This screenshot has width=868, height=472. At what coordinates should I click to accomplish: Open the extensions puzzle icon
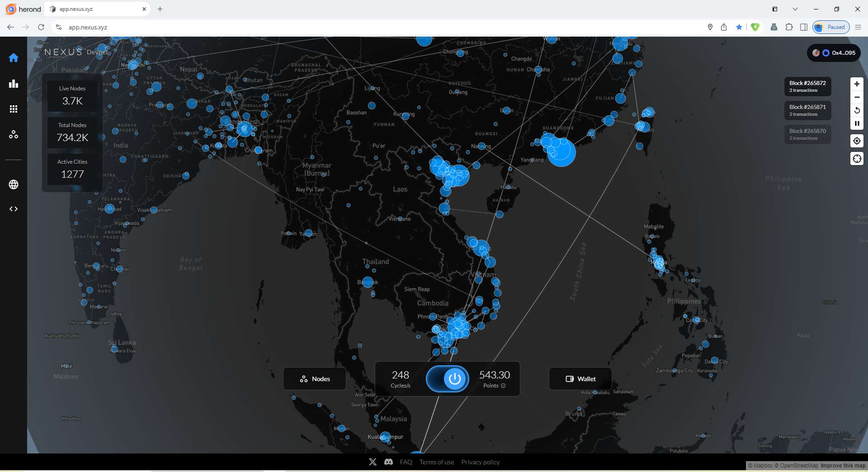pos(789,27)
